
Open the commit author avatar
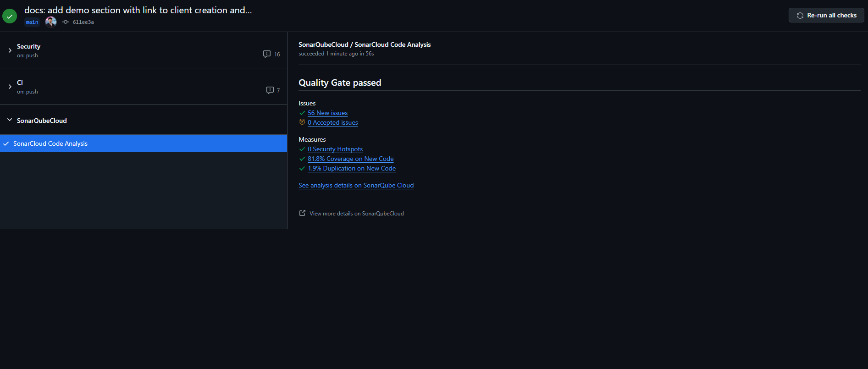tap(51, 22)
